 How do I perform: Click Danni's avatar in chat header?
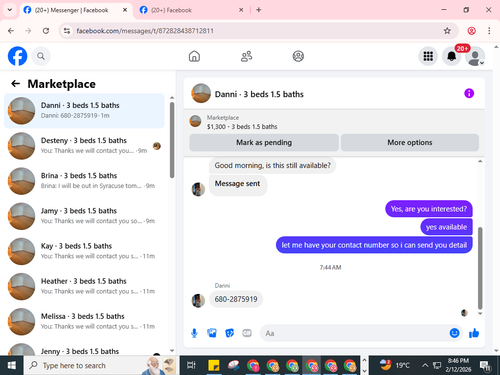(201, 93)
